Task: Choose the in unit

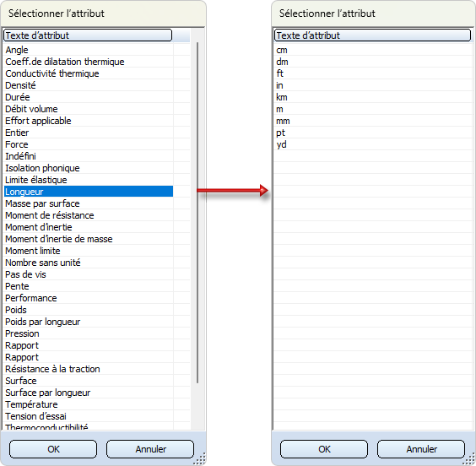Action: pyautogui.click(x=373, y=85)
